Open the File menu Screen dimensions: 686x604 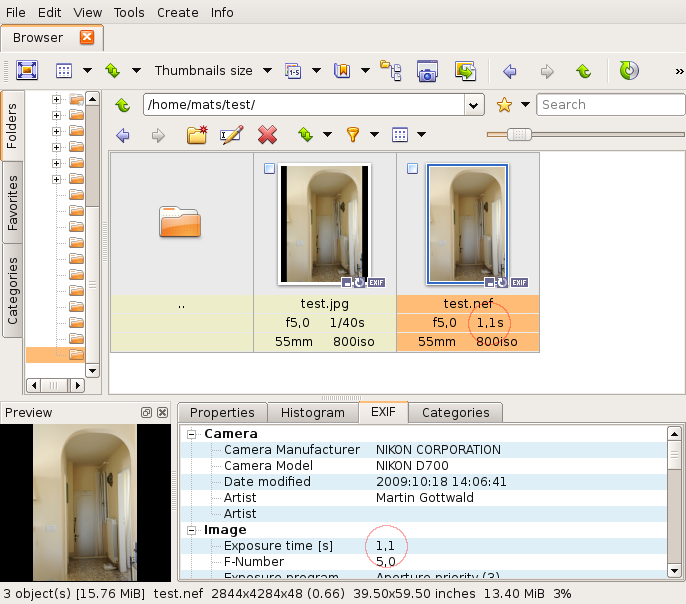[15, 13]
